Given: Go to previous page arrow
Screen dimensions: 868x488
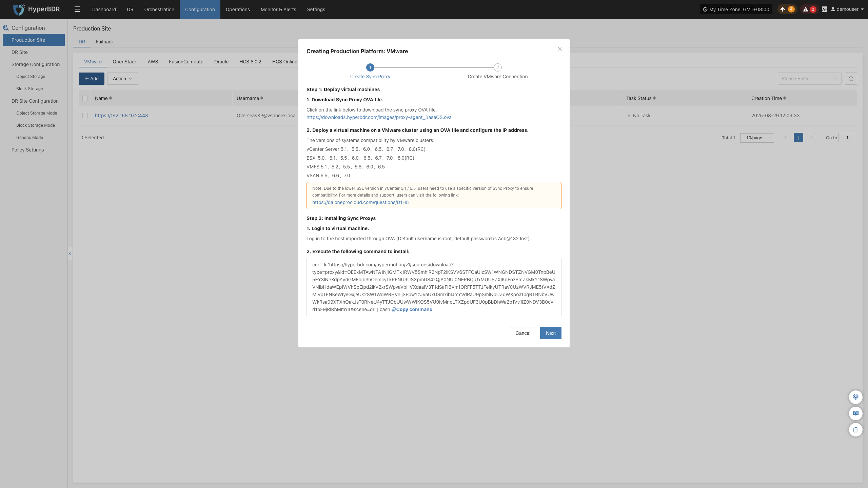Looking at the screenshot, I should 786,138.
